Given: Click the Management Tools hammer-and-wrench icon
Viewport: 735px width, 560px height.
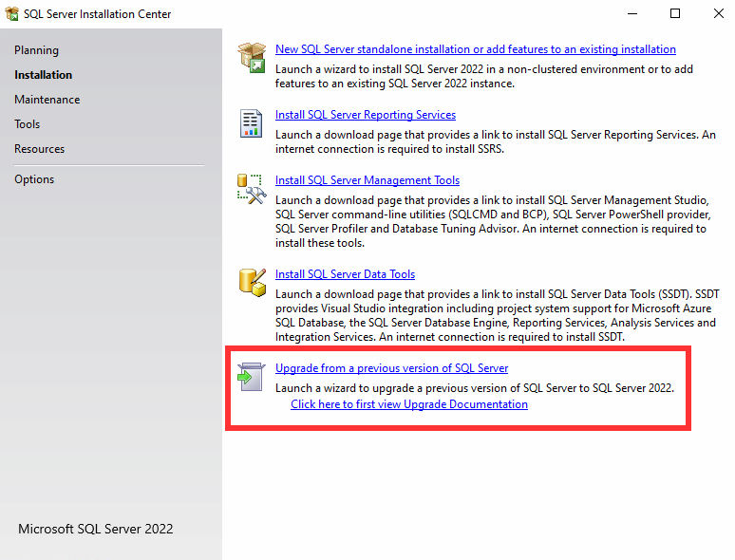Looking at the screenshot, I should [x=252, y=189].
